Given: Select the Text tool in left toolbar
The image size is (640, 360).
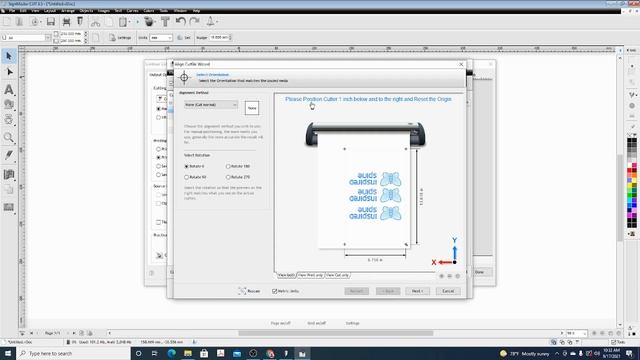Looking at the screenshot, I should (9, 89).
